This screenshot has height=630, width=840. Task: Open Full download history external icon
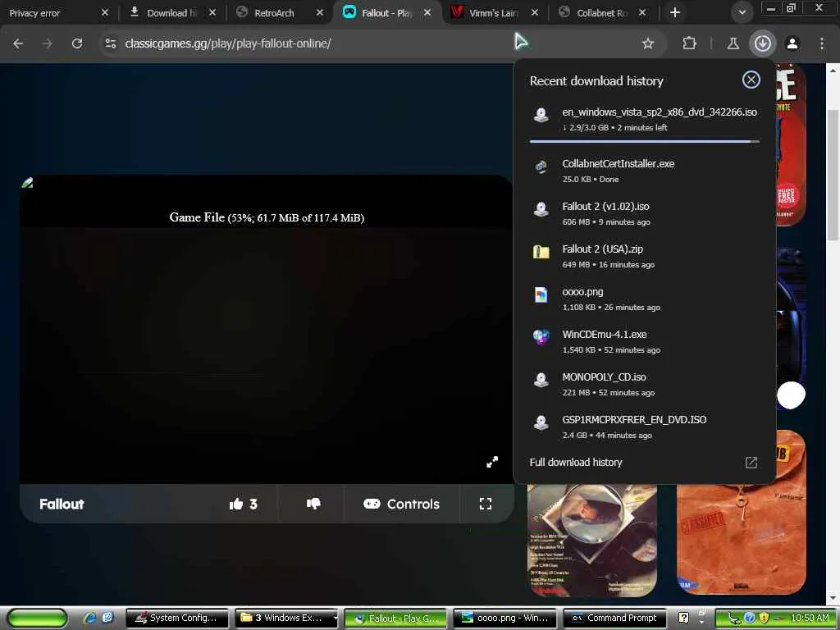(751, 463)
